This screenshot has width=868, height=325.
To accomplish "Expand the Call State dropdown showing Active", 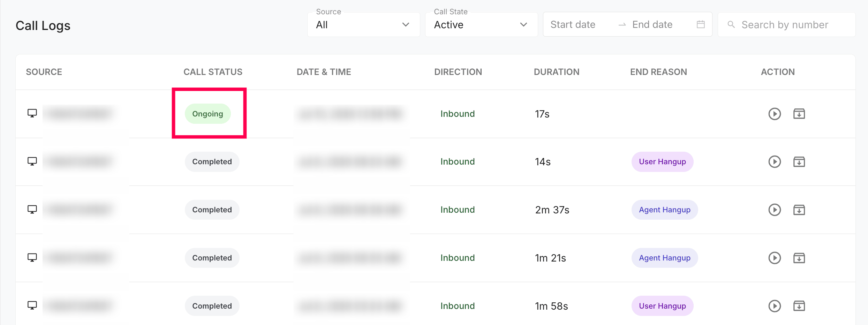I will pos(481,25).
